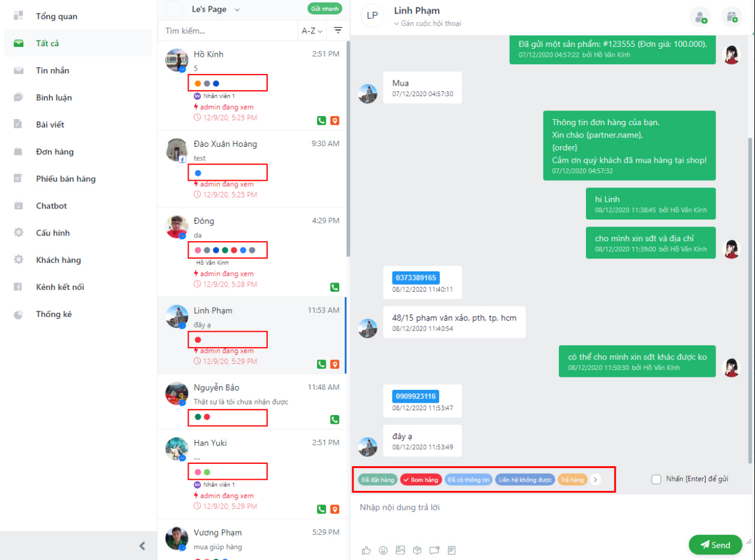The image size is (755, 560).
Task: Open the emoji picker icon
Action: point(383,550)
